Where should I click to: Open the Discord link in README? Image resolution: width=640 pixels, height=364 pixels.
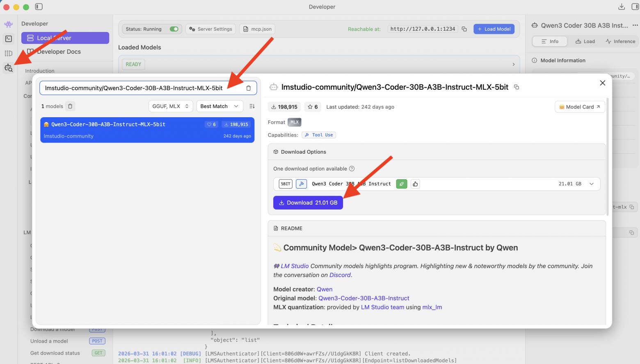tap(340, 275)
